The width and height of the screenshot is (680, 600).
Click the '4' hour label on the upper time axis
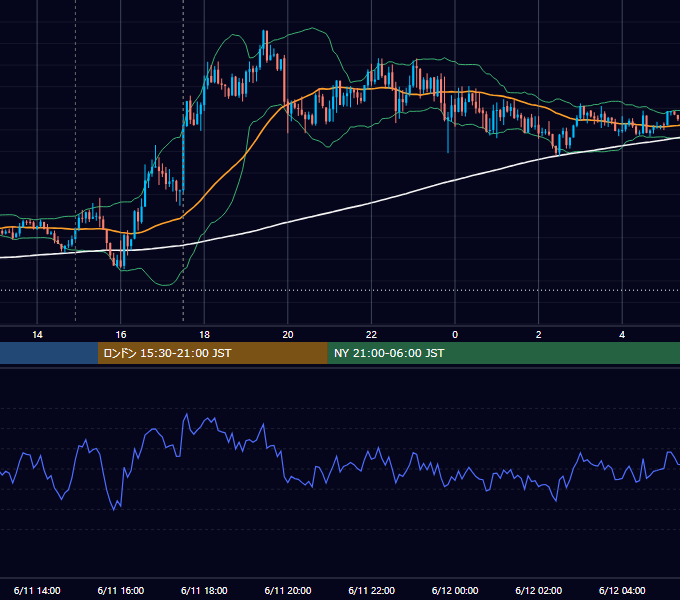click(x=622, y=335)
